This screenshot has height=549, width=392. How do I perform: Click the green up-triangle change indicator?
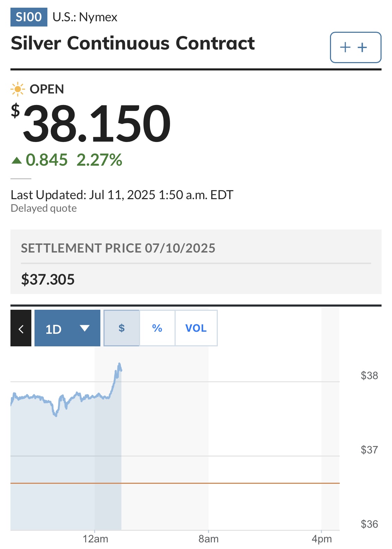click(x=17, y=160)
